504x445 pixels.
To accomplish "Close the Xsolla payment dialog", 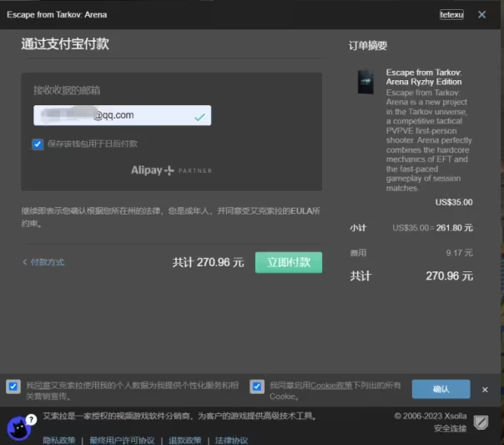I will click(x=481, y=14).
